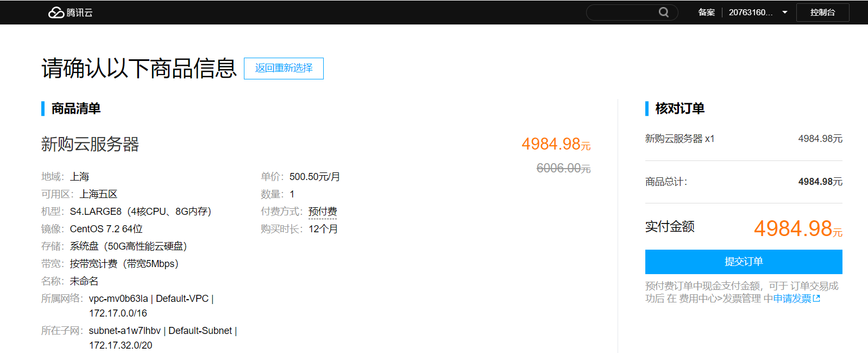Select the 新购云服务器 product heading
The width and height of the screenshot is (868, 353).
click(x=90, y=144)
